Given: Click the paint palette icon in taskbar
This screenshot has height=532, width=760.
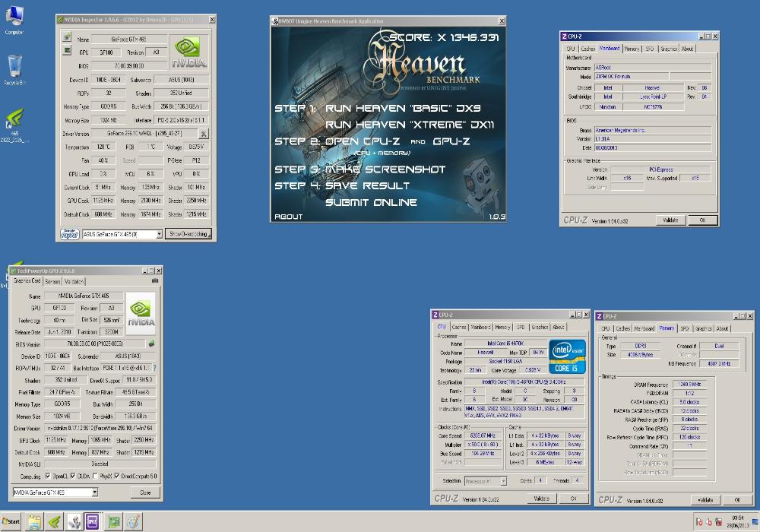Looking at the screenshot, I should tap(133, 522).
